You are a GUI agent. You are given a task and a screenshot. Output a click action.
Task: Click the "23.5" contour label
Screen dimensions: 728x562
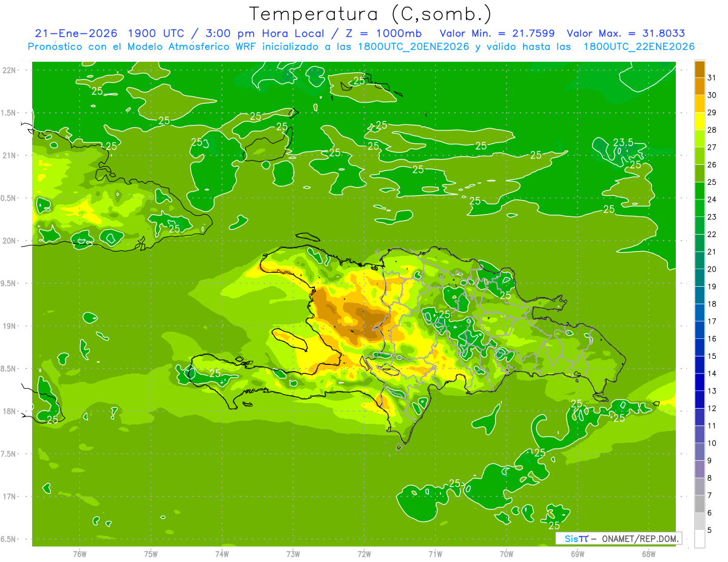623,142
